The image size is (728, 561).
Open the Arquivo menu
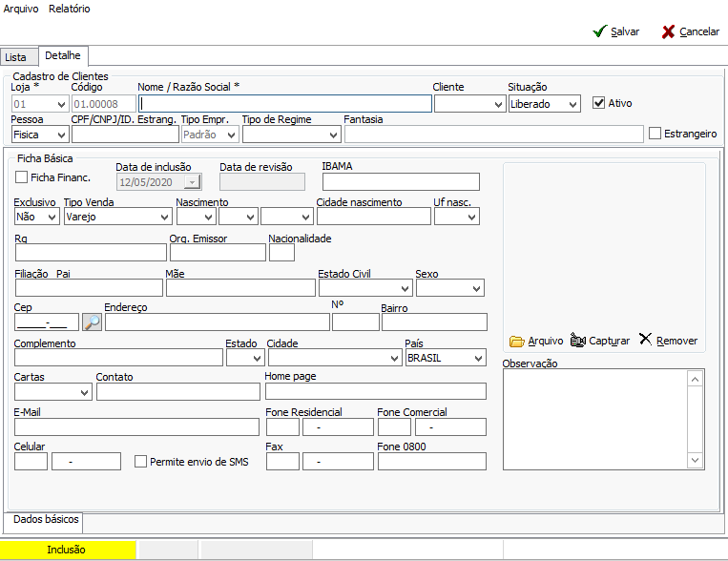click(x=21, y=9)
